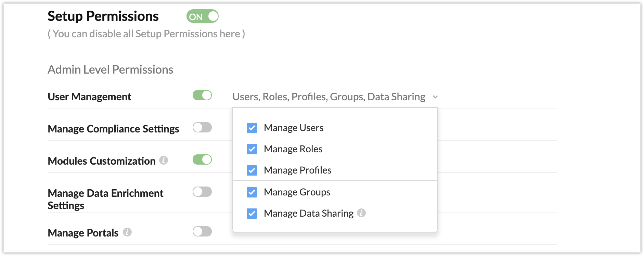Turn off the Setup Permissions ON switch

pos(202,16)
